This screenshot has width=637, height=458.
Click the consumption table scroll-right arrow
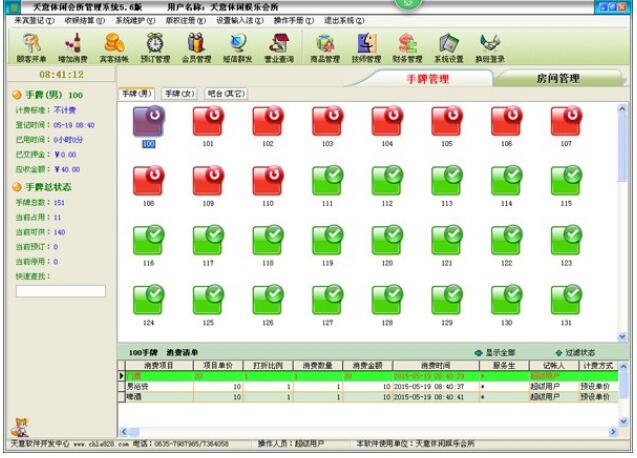click(x=613, y=432)
